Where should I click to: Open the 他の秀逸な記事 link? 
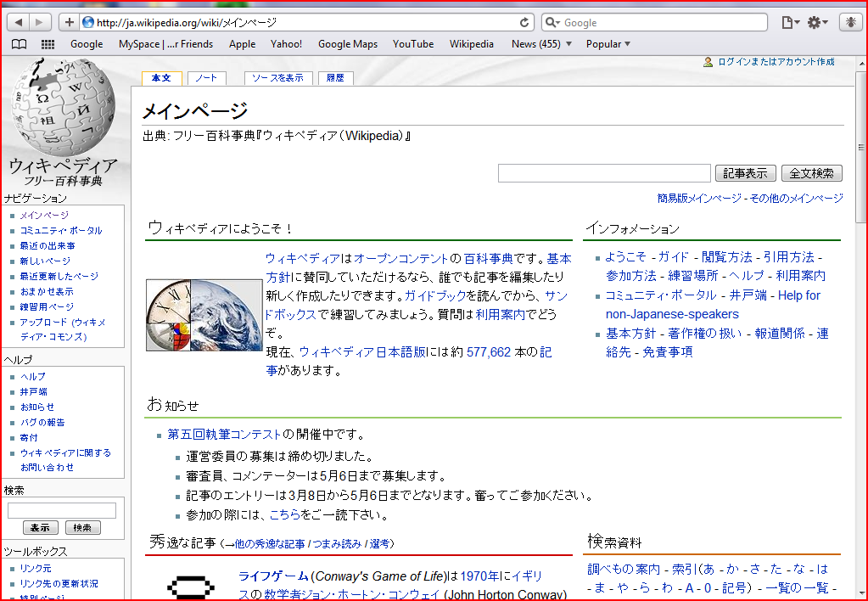[x=269, y=544]
